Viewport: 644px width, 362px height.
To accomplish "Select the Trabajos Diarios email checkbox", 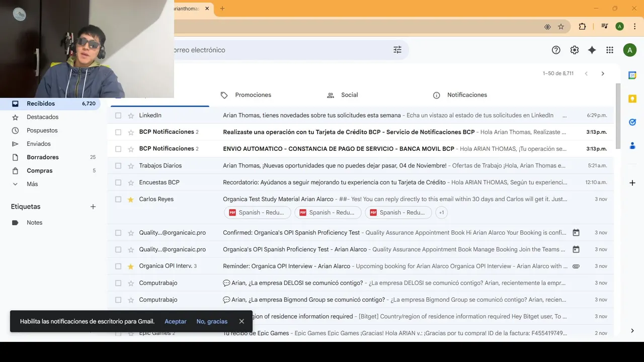I will pos(118,165).
